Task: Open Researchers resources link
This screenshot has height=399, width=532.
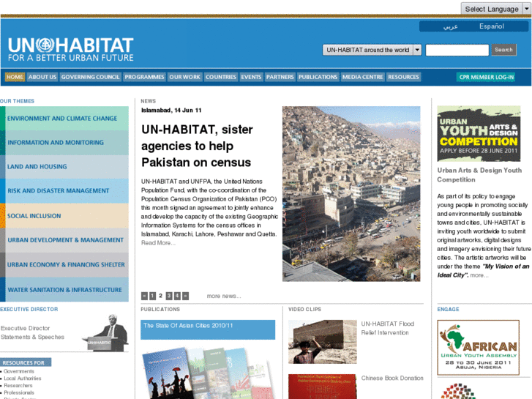Action: 18,385
